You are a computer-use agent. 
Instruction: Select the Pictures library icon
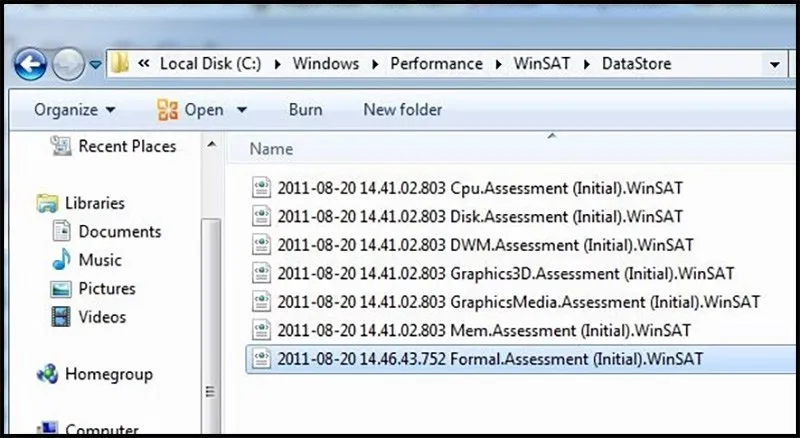click(62, 289)
